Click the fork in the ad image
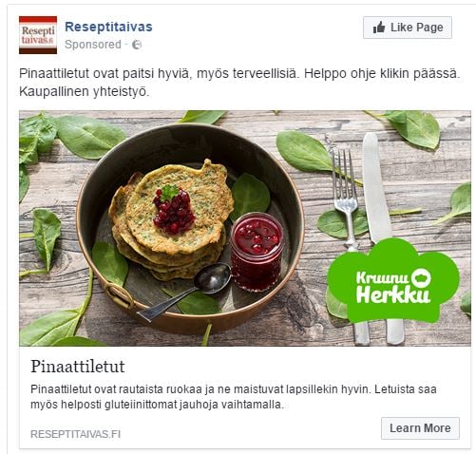The height and width of the screenshot is (454, 476). pyautogui.click(x=347, y=202)
